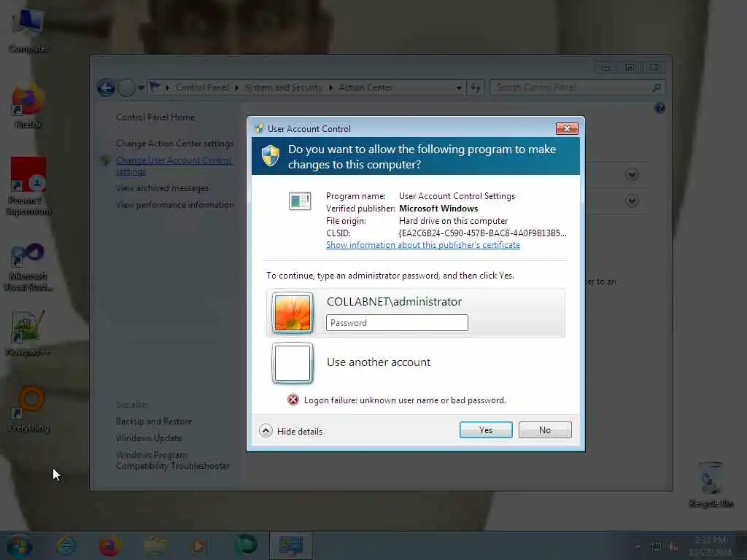Click the search magnifier in Control Panel
Screen dimensions: 747x560
[657, 87]
